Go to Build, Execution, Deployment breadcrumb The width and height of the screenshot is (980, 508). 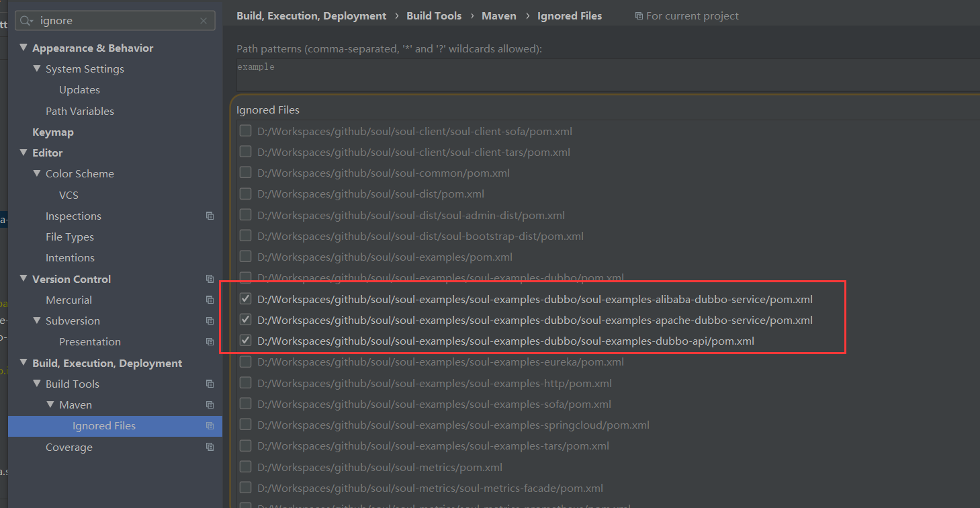pos(312,15)
